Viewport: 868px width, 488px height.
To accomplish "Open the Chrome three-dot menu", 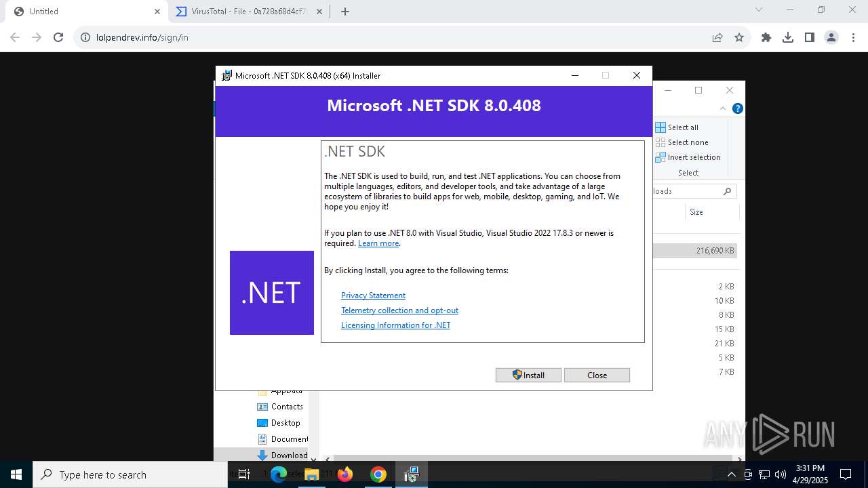I will click(852, 37).
